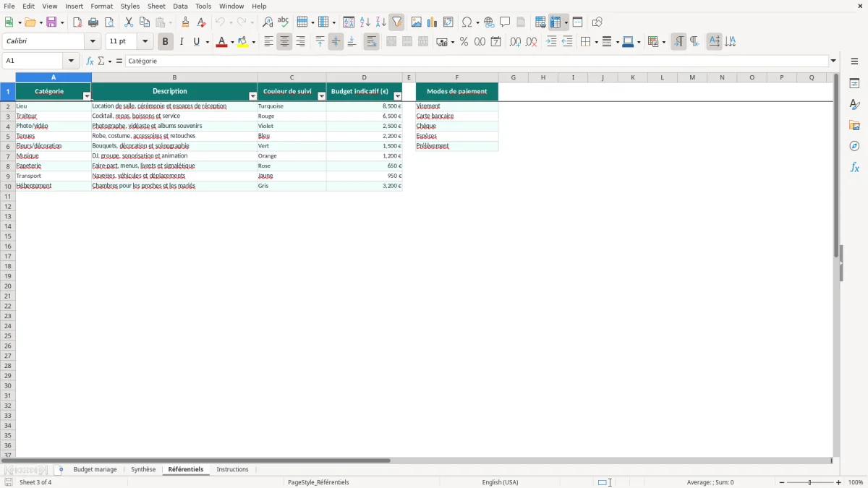The width and height of the screenshot is (868, 488).
Task: Toggle Wrap Text
Action: pyautogui.click(x=372, y=42)
